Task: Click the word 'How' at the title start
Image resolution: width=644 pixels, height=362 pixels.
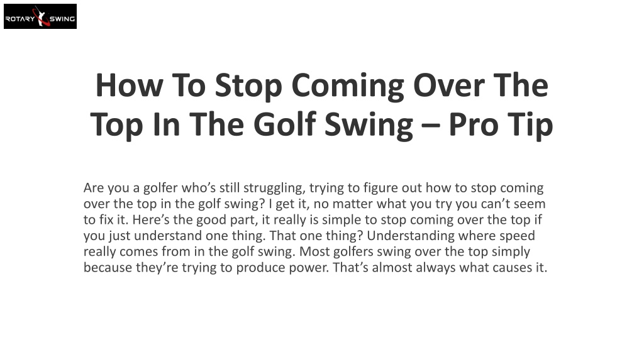Action: (x=130, y=85)
